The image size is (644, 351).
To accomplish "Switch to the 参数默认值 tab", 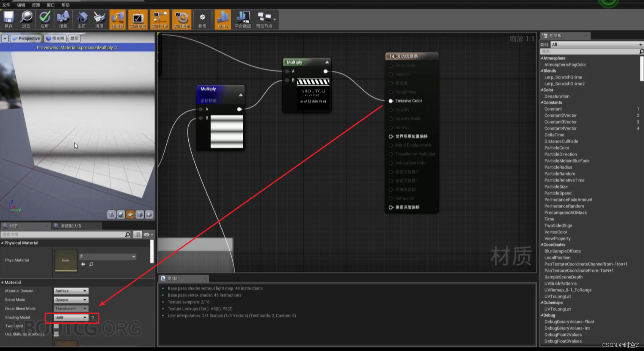I will (71, 226).
